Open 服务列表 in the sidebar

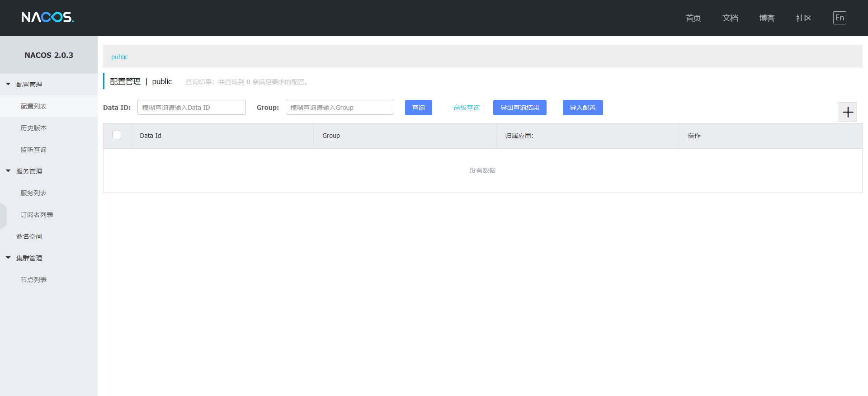click(x=49, y=193)
